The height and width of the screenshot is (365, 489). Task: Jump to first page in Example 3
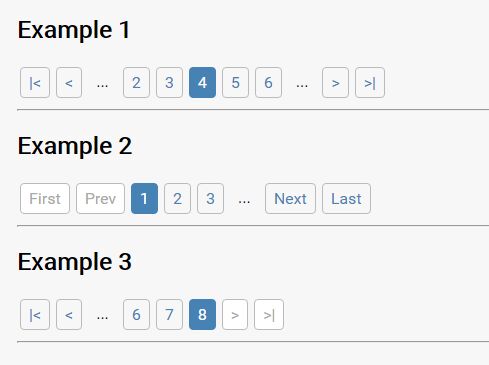pos(35,315)
